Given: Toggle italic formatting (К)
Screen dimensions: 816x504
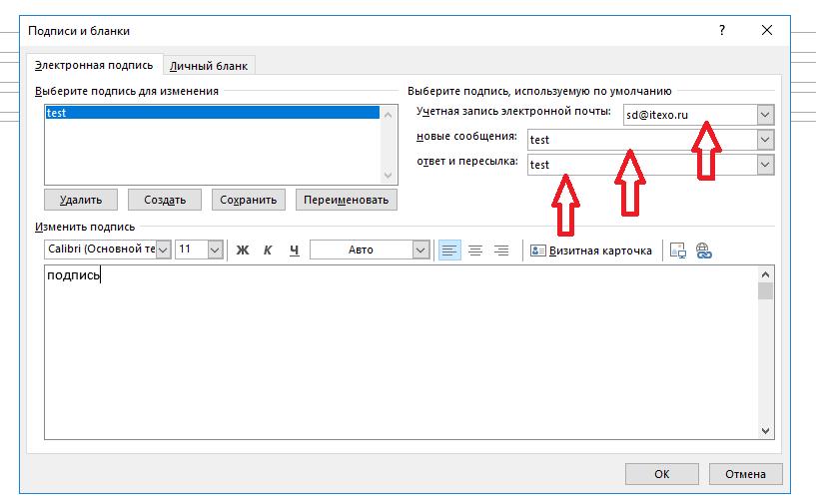Looking at the screenshot, I should [x=268, y=251].
